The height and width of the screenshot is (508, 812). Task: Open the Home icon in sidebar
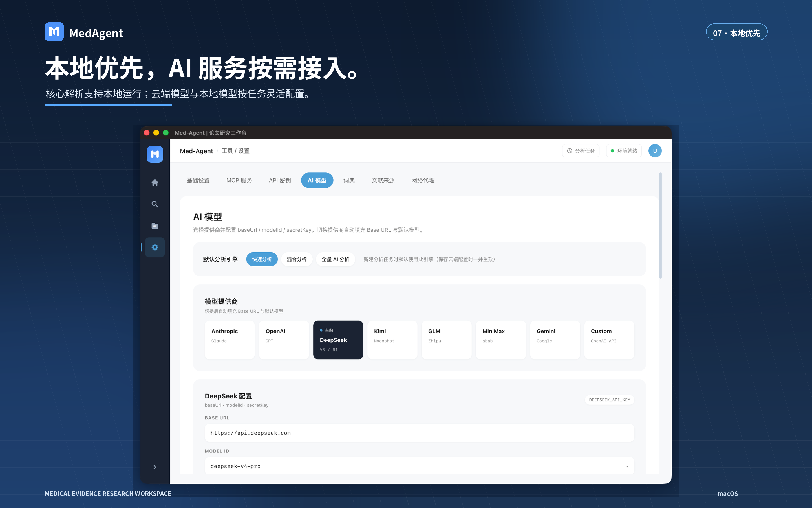[155, 183]
